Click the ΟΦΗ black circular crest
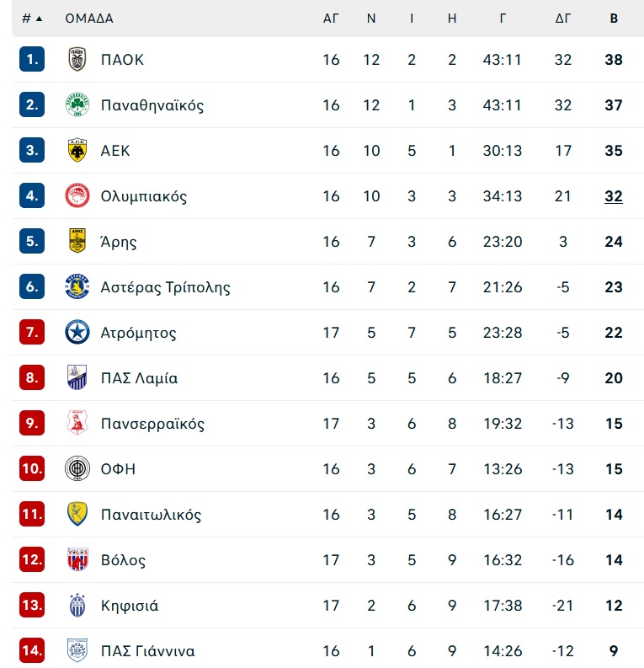This screenshot has height=668, width=644. (77, 468)
